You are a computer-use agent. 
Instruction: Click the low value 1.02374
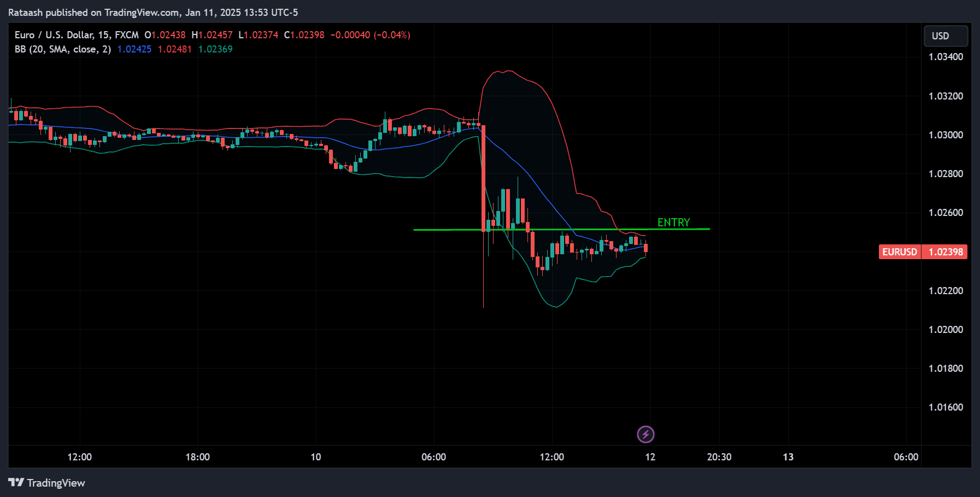coord(261,35)
